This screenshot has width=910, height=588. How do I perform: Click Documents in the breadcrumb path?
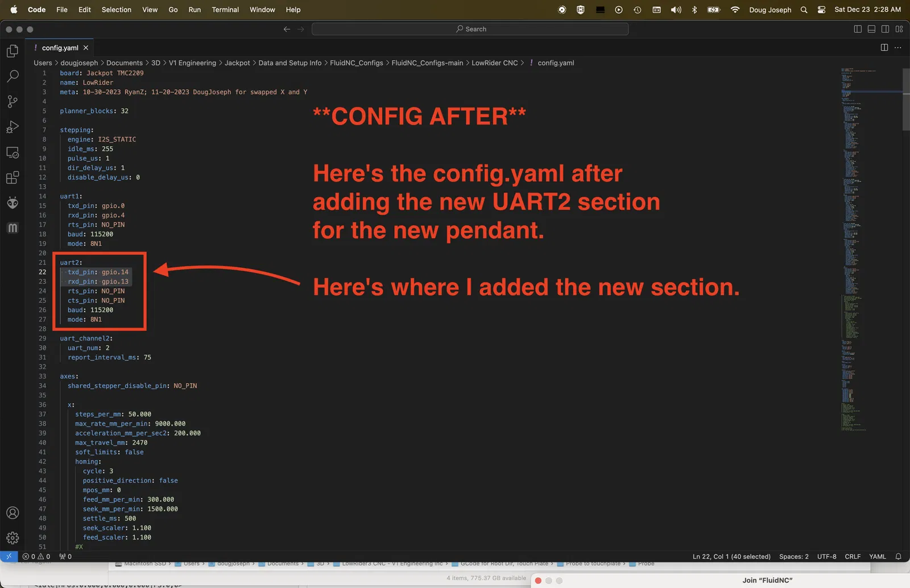[125, 63]
